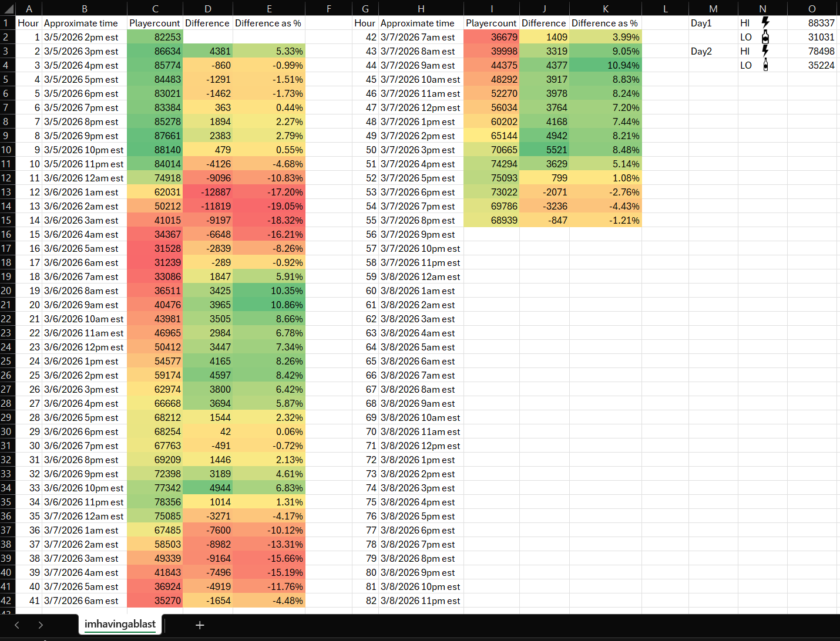Image resolution: width=840 pixels, height=641 pixels.
Task: Go to the next sheet with the right arrow
Action: 41,625
